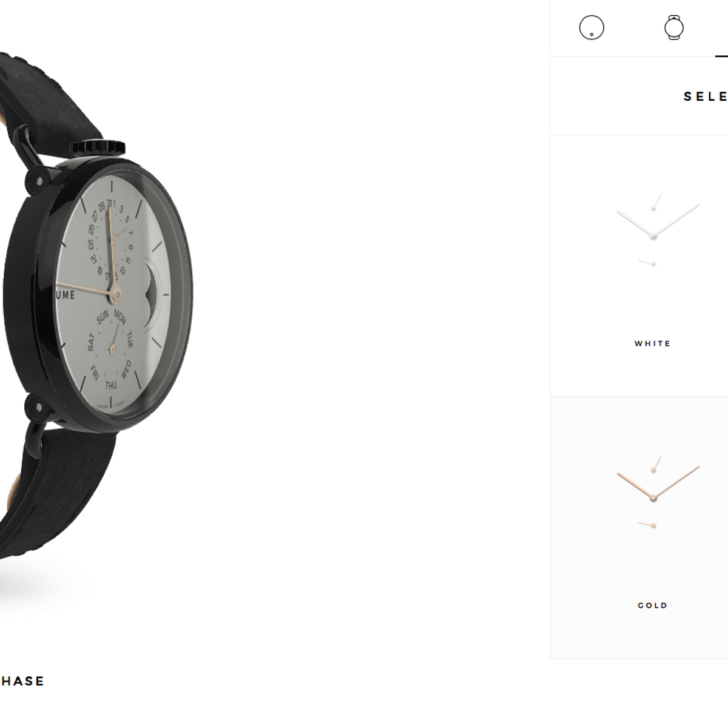Click the black crown on the watch
Viewport: 728px width, 728px height.
tap(98, 147)
